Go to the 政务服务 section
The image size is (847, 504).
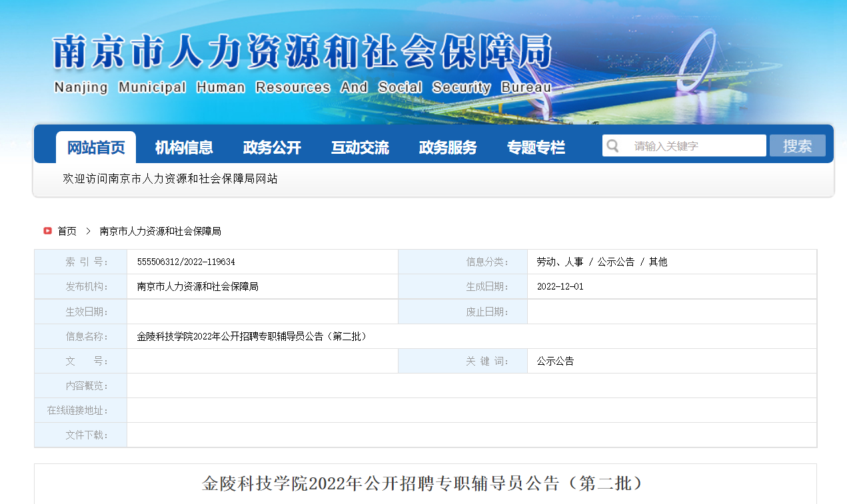(x=448, y=148)
